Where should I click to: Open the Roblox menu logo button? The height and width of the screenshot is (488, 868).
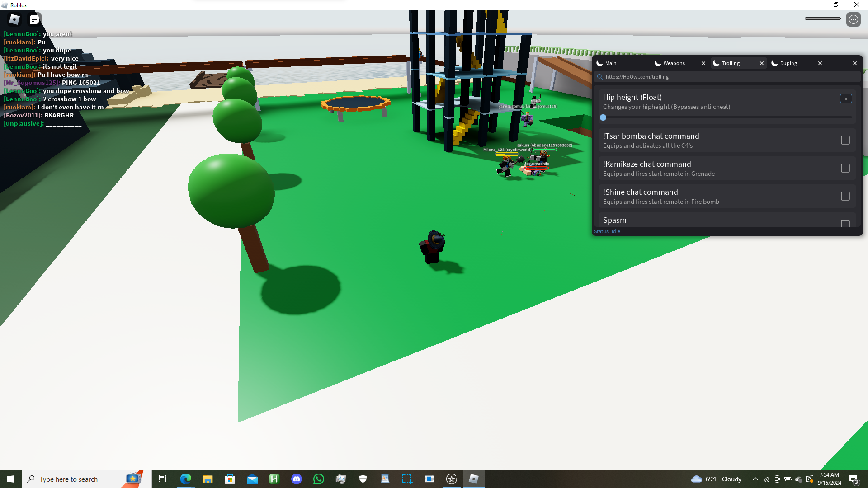[14, 19]
